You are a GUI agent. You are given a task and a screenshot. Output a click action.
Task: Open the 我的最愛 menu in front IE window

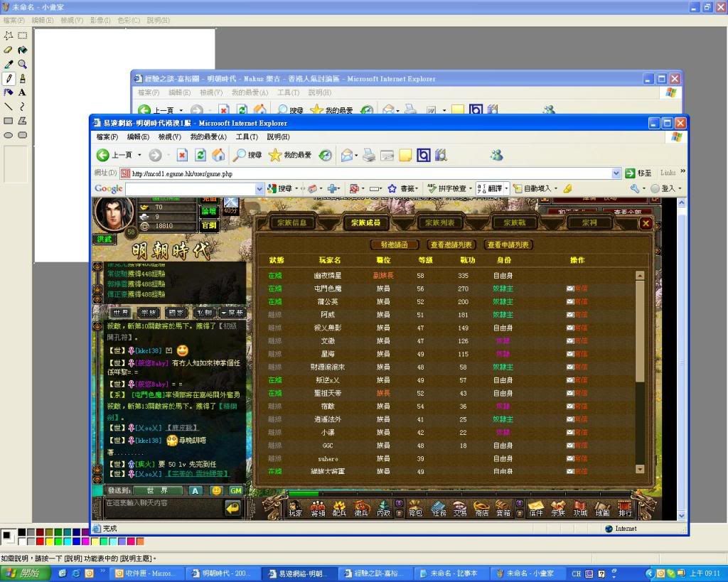click(x=208, y=137)
